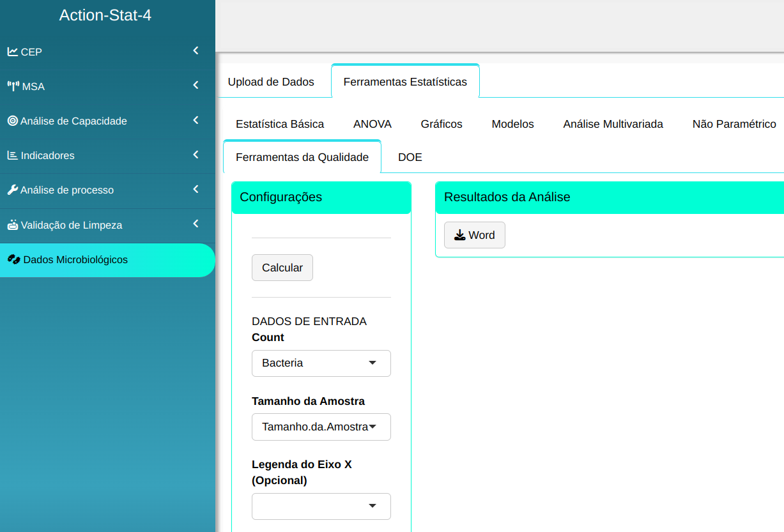Click the Action-Stat-4 app title
This screenshot has width=784, height=532.
click(x=105, y=15)
